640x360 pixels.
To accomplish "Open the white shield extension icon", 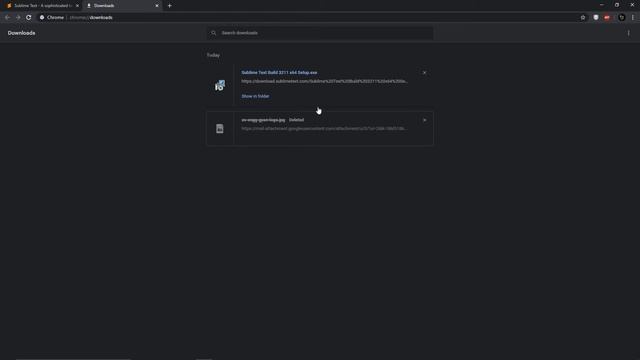I will click(x=596, y=18).
